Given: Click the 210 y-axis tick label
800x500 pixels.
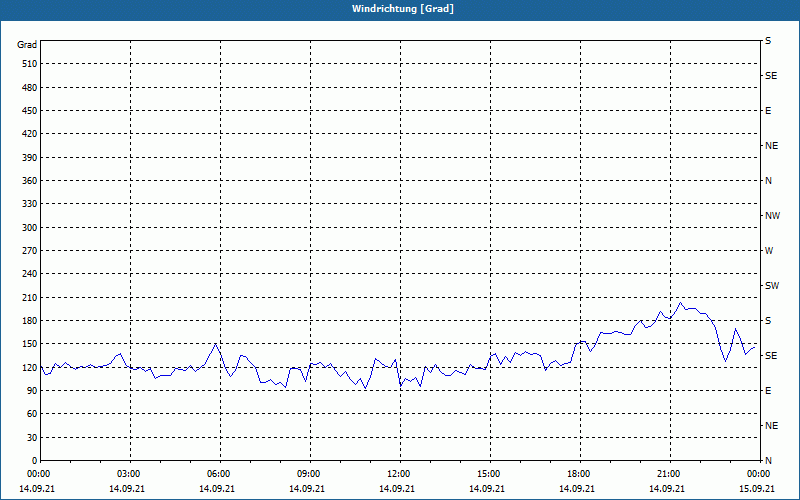Looking at the screenshot, I should pos(30,297).
